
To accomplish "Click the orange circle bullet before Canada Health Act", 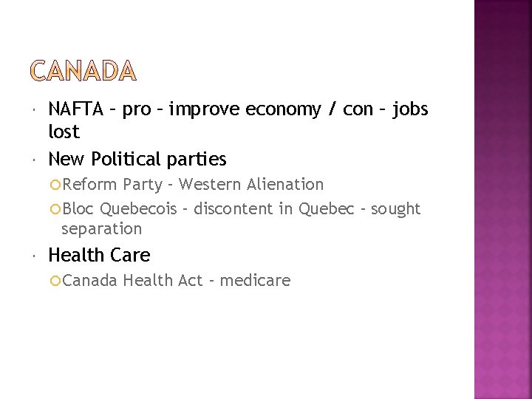I will coord(55,281).
